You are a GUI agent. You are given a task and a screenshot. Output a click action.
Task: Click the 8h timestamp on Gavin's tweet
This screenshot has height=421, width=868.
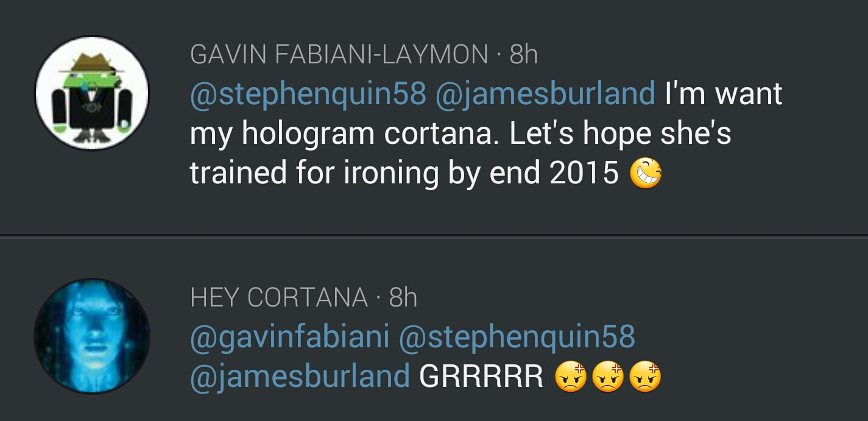coord(524,55)
